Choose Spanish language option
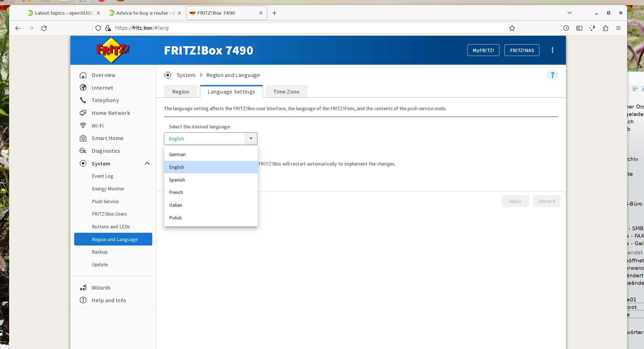 (211, 180)
